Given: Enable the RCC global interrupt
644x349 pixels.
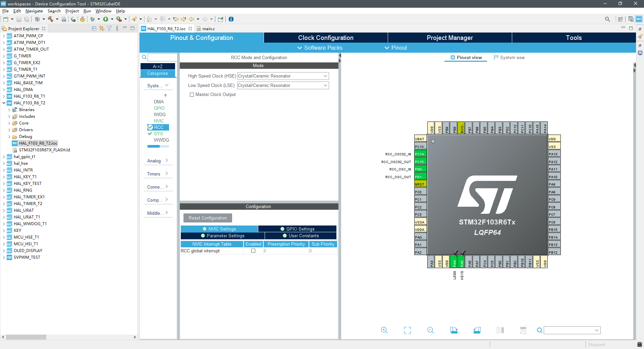Looking at the screenshot, I should click(253, 251).
